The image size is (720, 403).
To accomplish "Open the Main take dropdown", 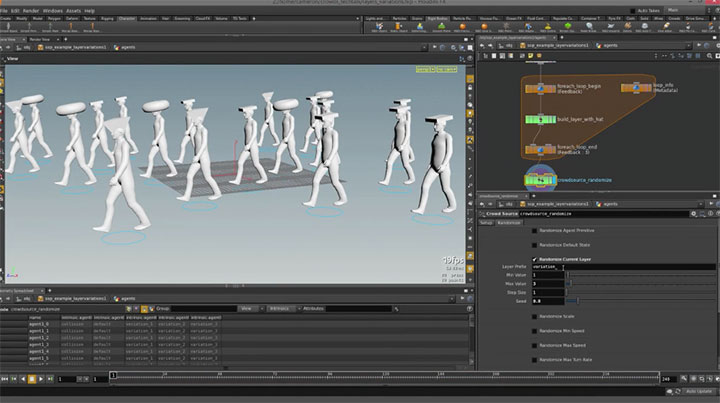I will click(x=686, y=10).
